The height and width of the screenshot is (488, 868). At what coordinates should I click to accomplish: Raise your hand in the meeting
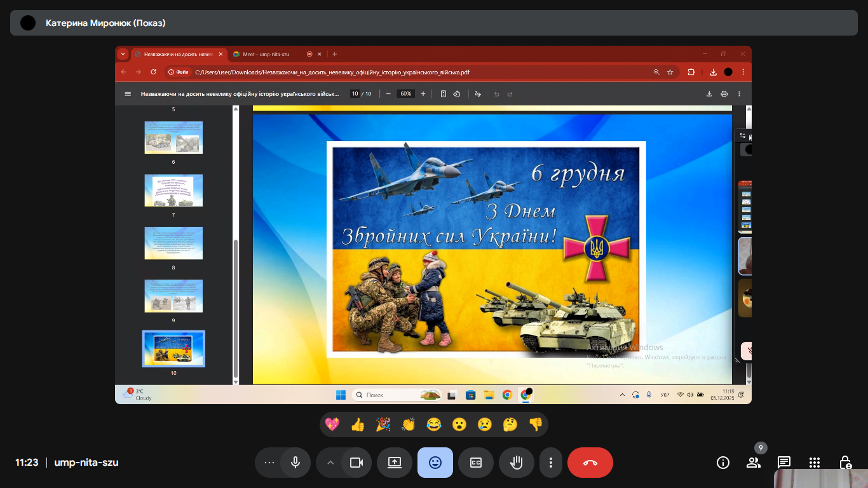[x=517, y=463]
